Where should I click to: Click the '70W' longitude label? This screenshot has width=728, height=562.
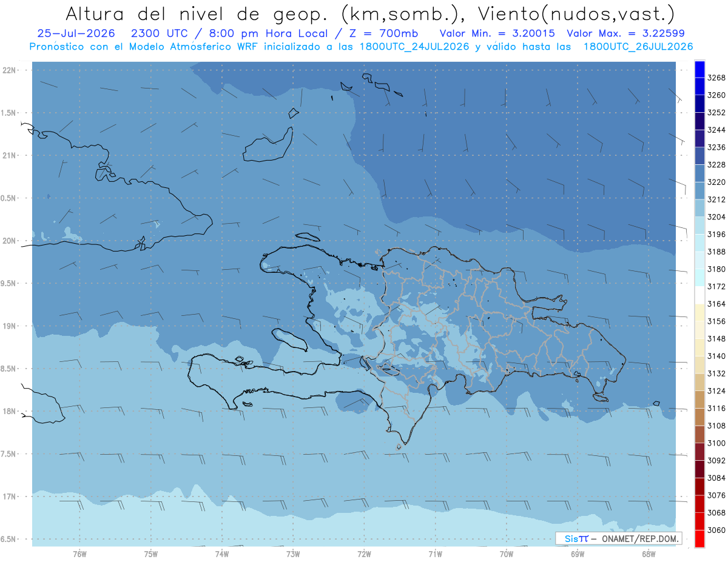pyautogui.click(x=507, y=554)
